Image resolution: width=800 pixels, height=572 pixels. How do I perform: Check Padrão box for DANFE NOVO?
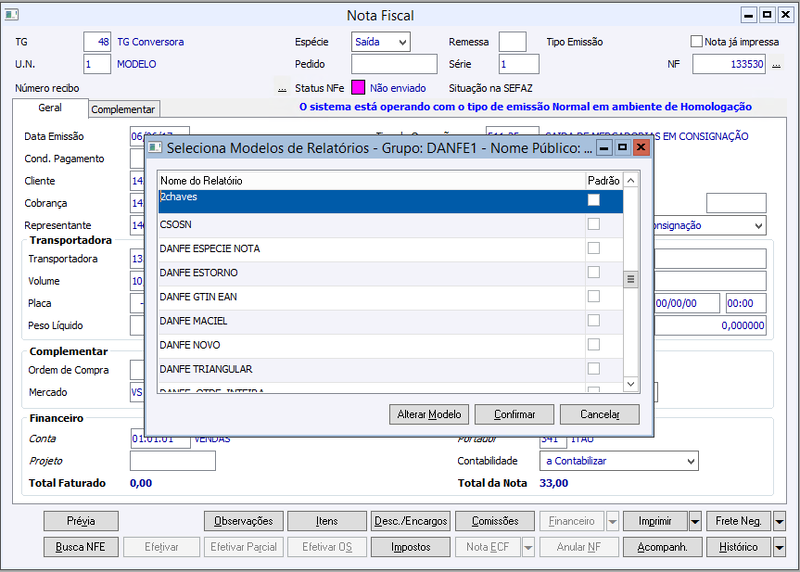pyautogui.click(x=593, y=344)
